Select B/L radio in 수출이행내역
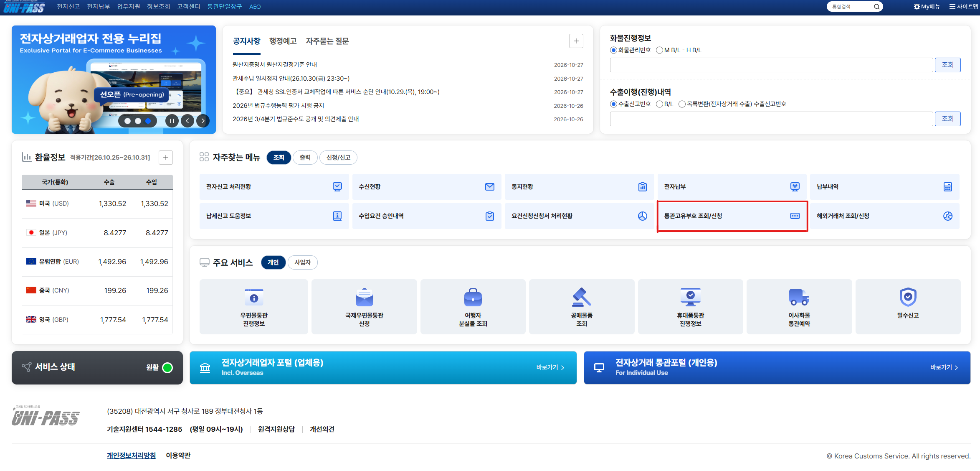This screenshot has width=980, height=471. 659,104
